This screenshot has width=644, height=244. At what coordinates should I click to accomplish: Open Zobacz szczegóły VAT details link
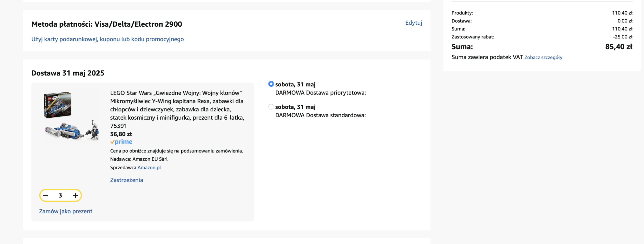pos(543,57)
